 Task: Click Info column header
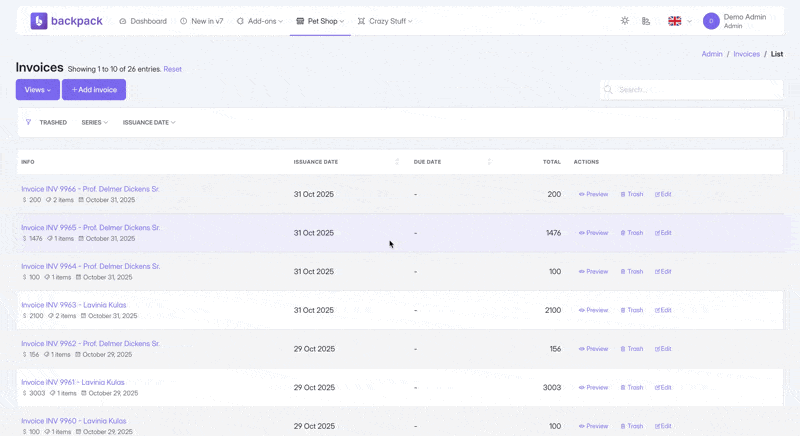point(28,162)
